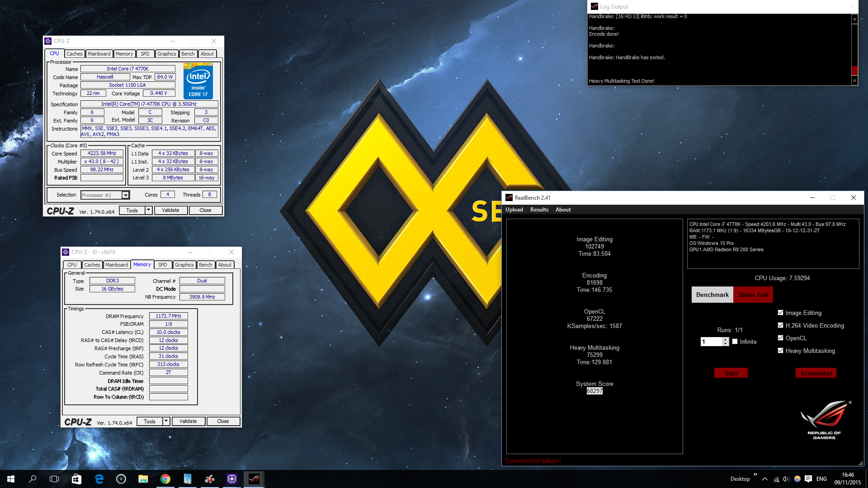Click Validate in CPU-Z Memory window
This screenshot has width=868, height=488.
(x=188, y=422)
